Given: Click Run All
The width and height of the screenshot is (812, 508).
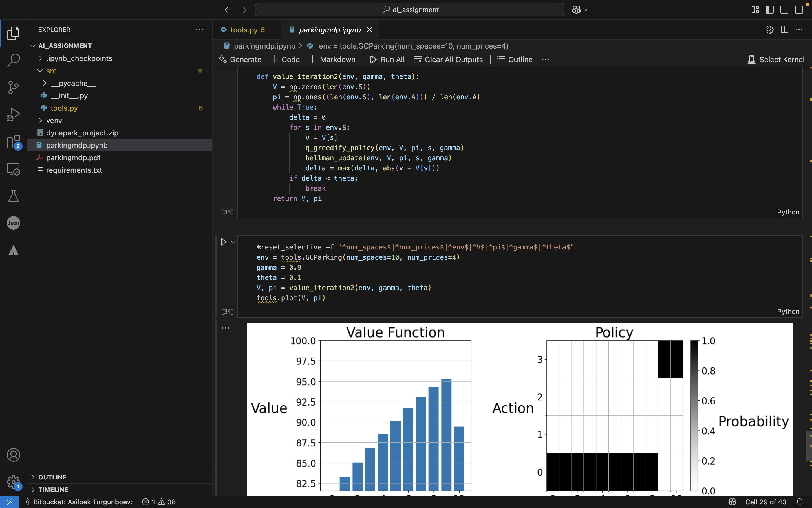Looking at the screenshot, I should [387, 60].
